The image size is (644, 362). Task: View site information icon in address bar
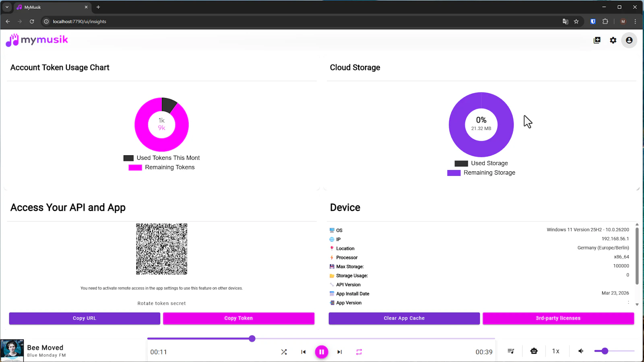46,22
